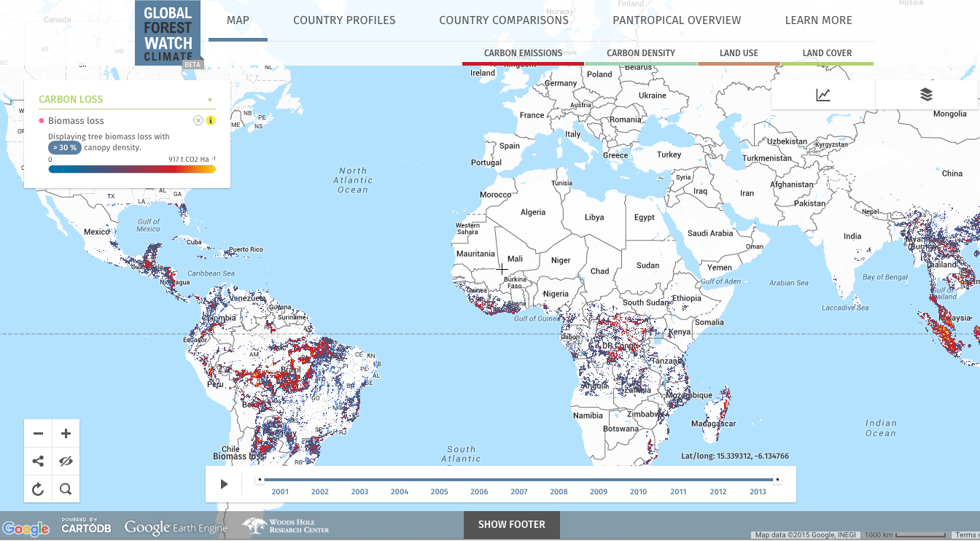
Task: Remove the Biomass loss layer
Action: click(x=198, y=120)
